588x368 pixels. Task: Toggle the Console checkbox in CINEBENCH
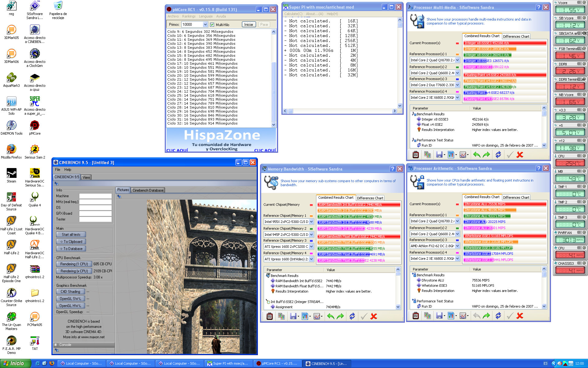(x=56, y=345)
